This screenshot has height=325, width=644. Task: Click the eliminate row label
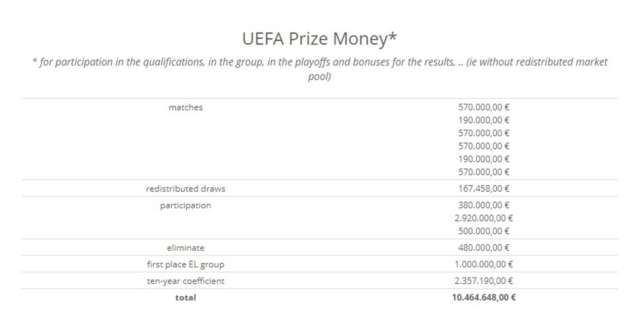pyautogui.click(x=186, y=248)
